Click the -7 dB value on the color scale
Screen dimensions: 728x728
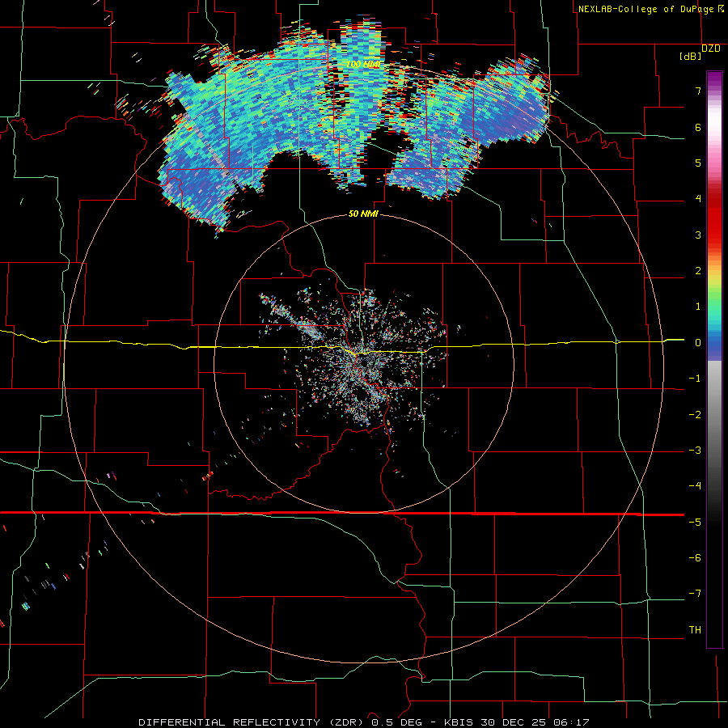(x=695, y=594)
